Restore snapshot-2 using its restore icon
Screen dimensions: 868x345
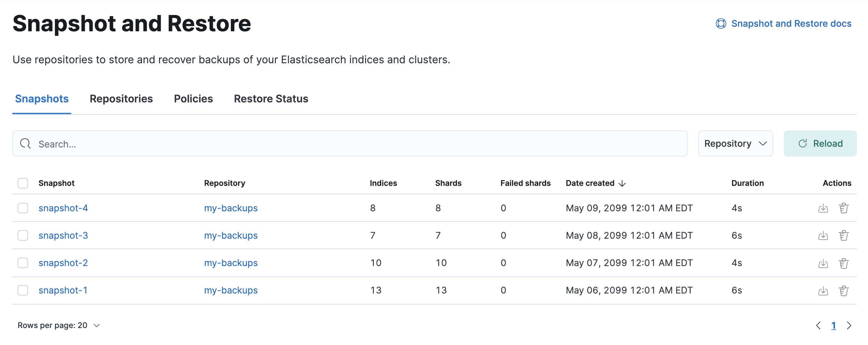(x=823, y=263)
